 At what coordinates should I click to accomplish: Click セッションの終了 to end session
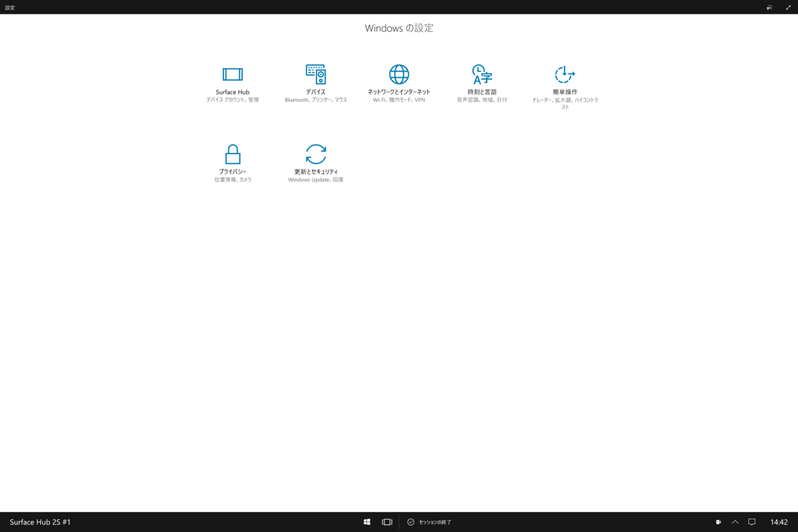(429, 522)
